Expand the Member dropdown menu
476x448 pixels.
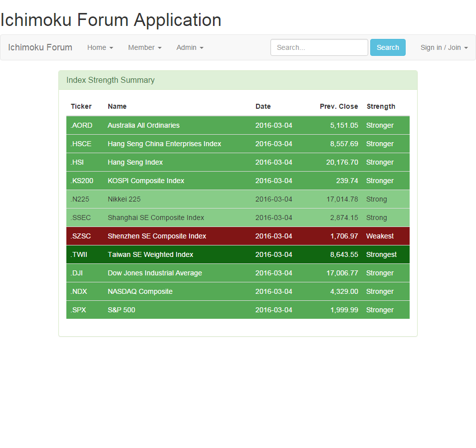point(144,47)
